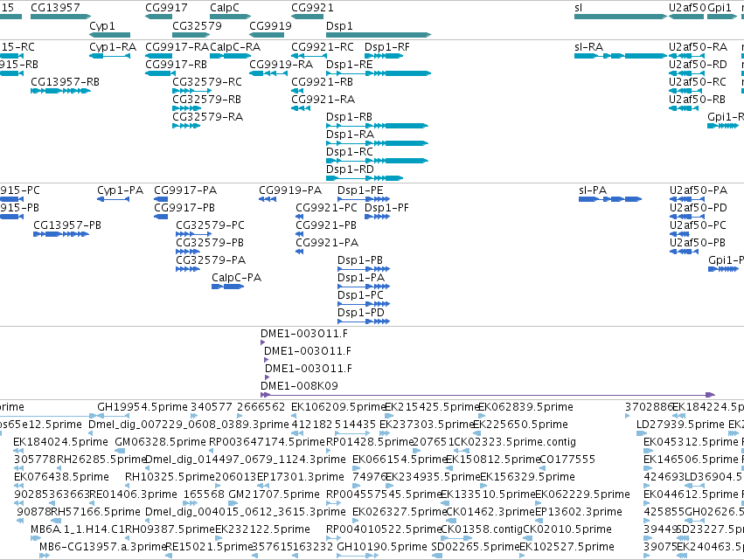Viewport: 744px width, 560px height.
Task: Select protein sl-PA
Action: click(593, 190)
